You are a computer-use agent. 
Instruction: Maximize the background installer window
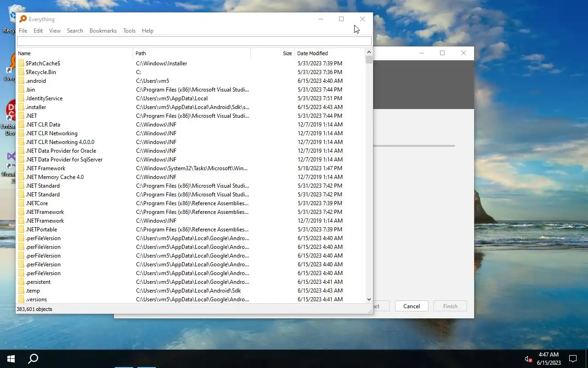(x=442, y=53)
